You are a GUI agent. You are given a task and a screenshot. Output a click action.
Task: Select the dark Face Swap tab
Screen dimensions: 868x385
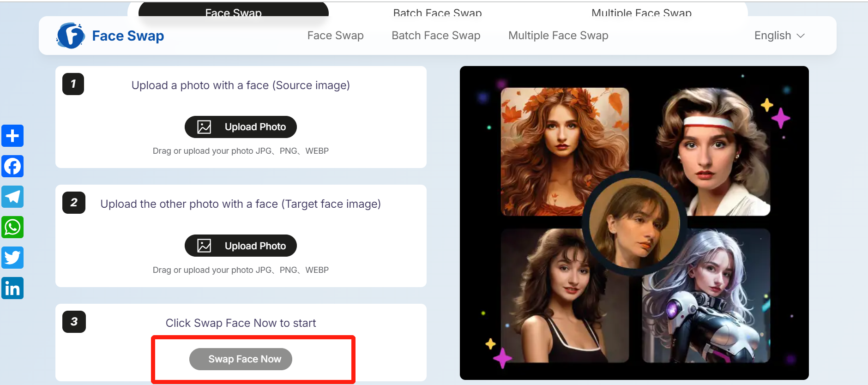coord(234,10)
